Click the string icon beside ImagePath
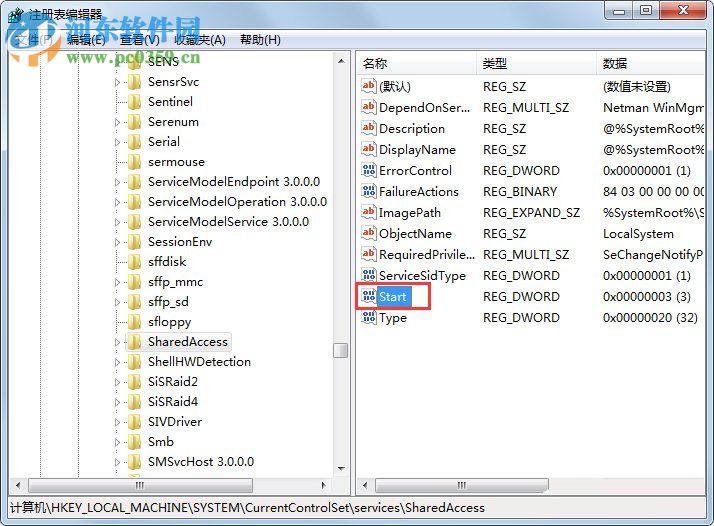Screen dimensions: 714x526 pos(368,212)
